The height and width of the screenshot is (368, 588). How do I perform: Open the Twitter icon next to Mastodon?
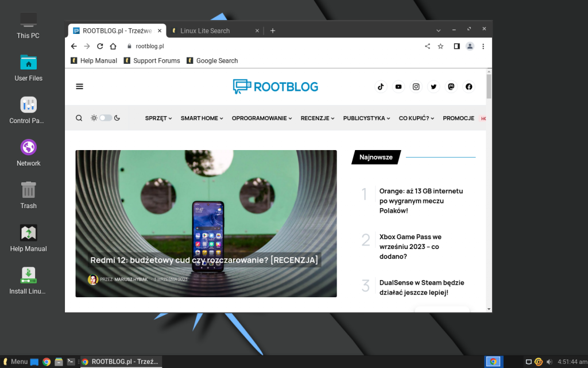click(434, 86)
